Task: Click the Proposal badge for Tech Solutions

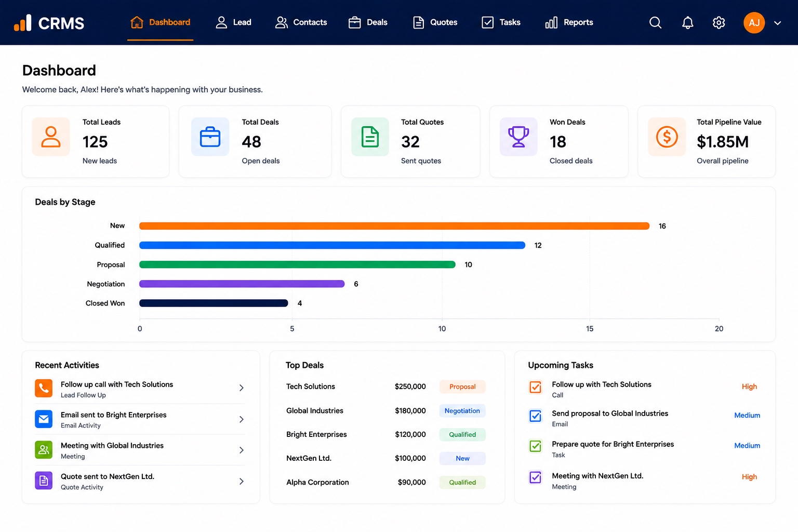Action: coord(462,387)
